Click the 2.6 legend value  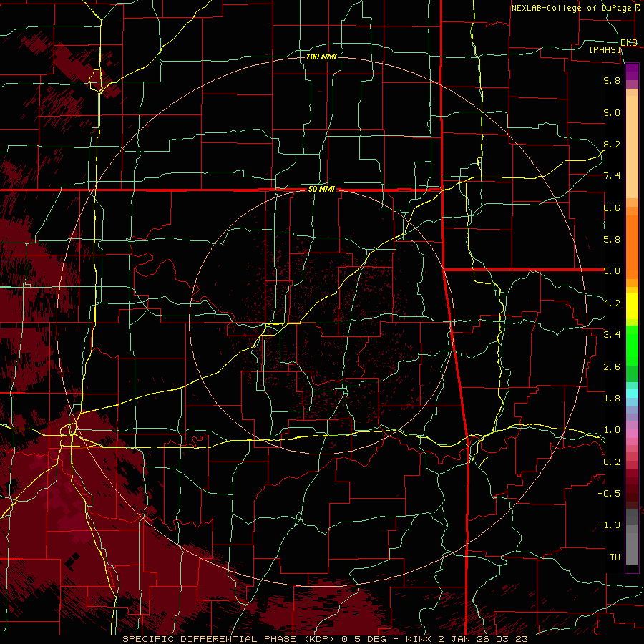click(612, 367)
